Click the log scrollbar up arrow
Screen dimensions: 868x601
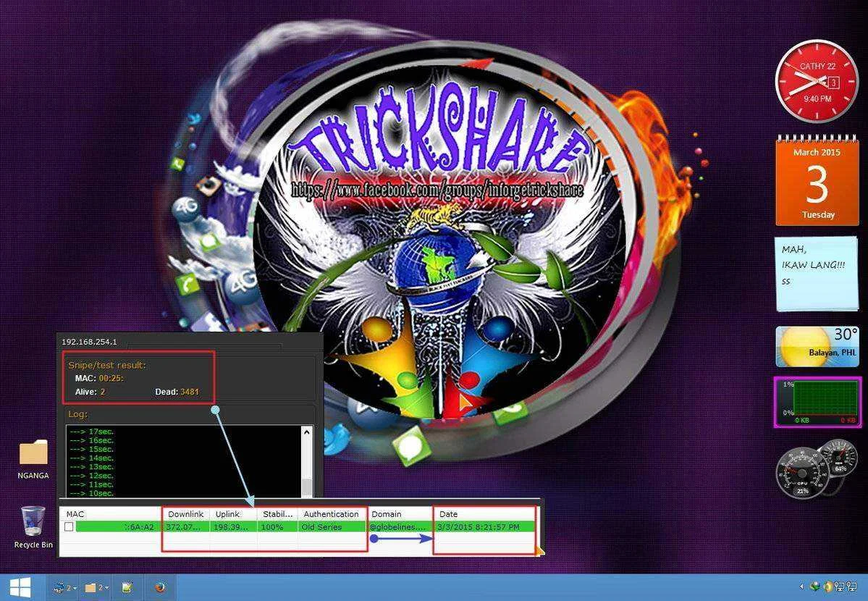pos(307,432)
